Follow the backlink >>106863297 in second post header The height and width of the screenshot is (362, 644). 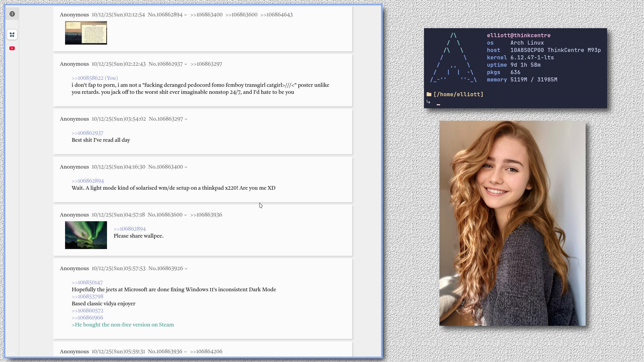pyautogui.click(x=206, y=64)
